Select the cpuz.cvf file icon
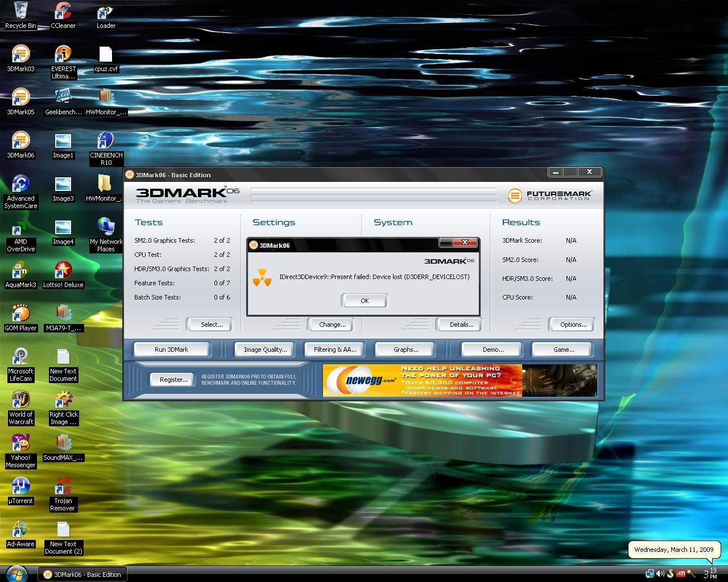 (106, 59)
